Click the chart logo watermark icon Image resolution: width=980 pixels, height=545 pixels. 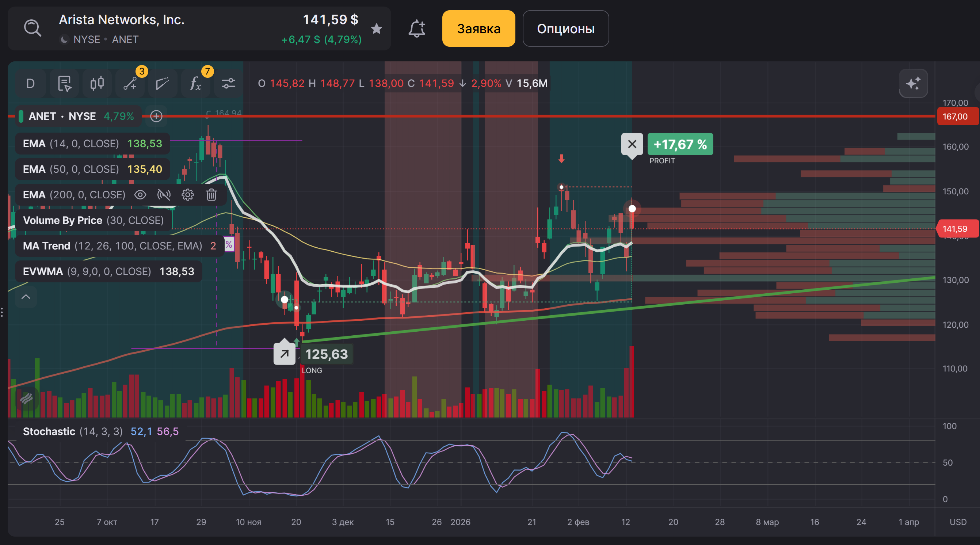point(27,399)
